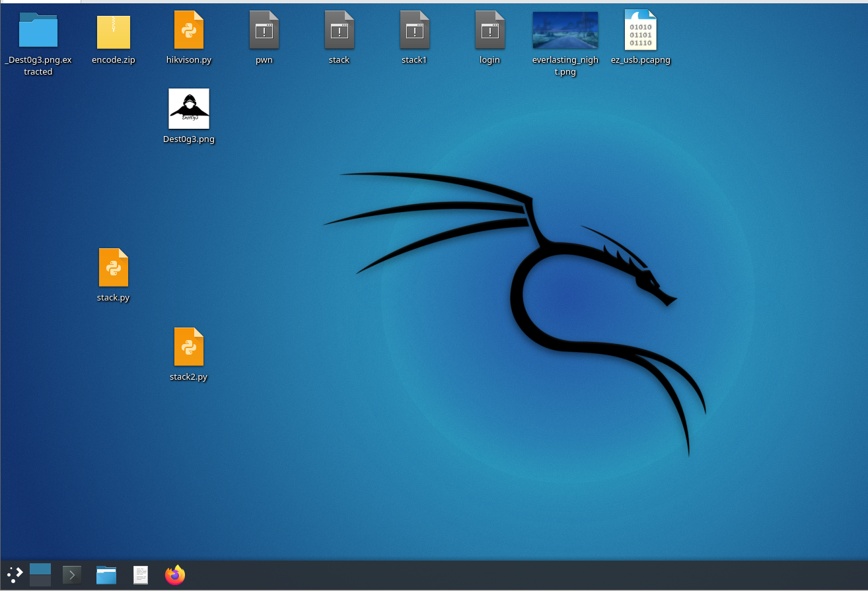Open the file manager from the taskbar
The height and width of the screenshot is (591, 868).
click(106, 575)
